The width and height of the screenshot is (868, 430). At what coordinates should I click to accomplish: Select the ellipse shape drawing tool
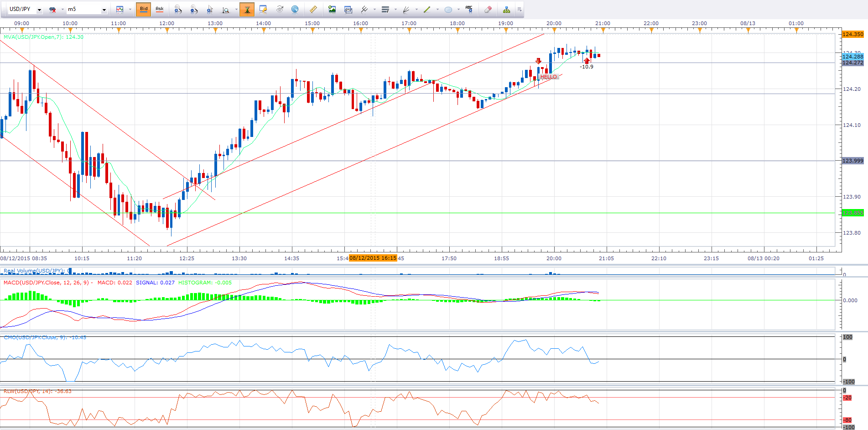pyautogui.click(x=448, y=10)
